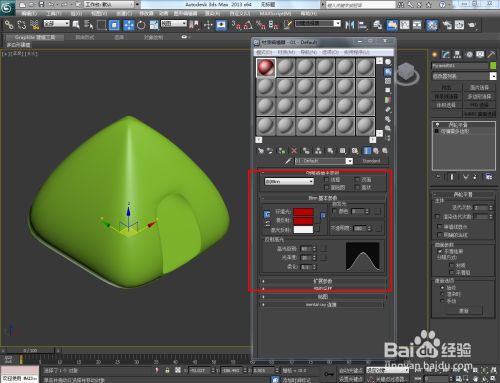This screenshot has width=500, height=383.
Task: Click the white 高光反射 specular color swatch
Action: pyautogui.click(x=303, y=230)
